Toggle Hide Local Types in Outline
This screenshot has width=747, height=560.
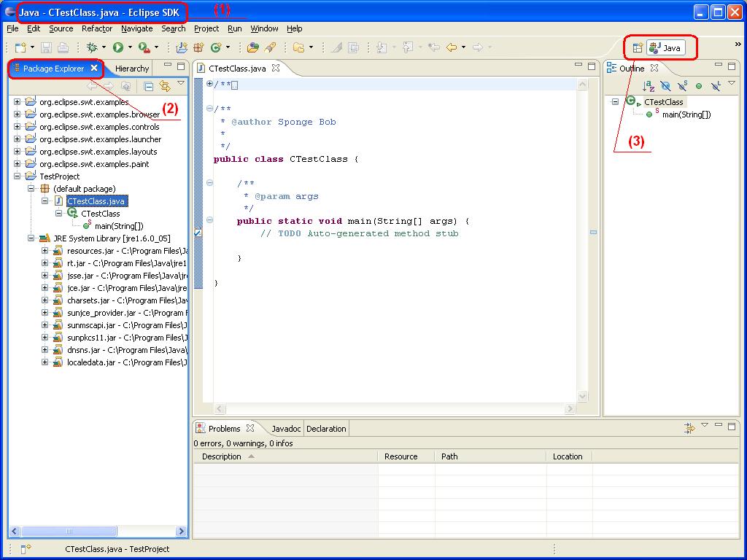(x=716, y=86)
